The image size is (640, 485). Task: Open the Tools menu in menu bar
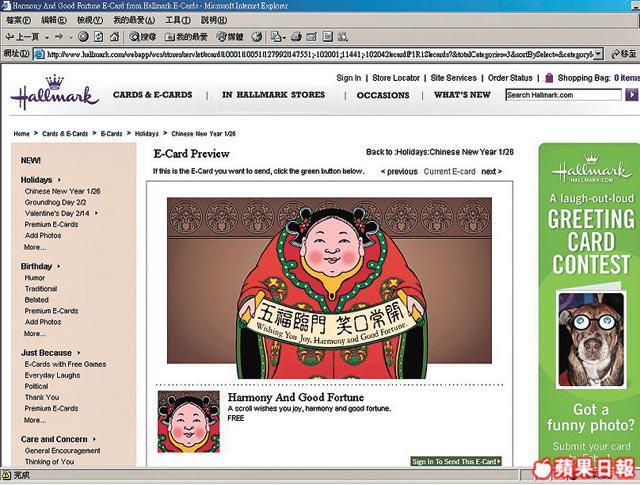pos(178,20)
